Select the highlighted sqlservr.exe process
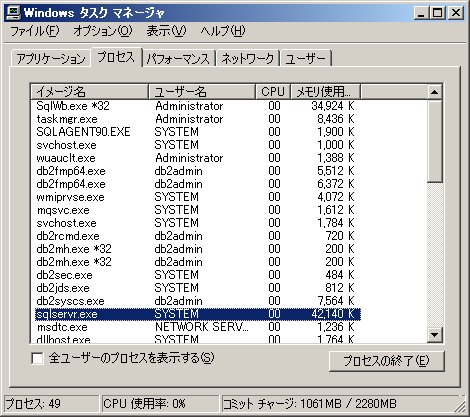The height and width of the screenshot is (417, 470). coord(198,314)
